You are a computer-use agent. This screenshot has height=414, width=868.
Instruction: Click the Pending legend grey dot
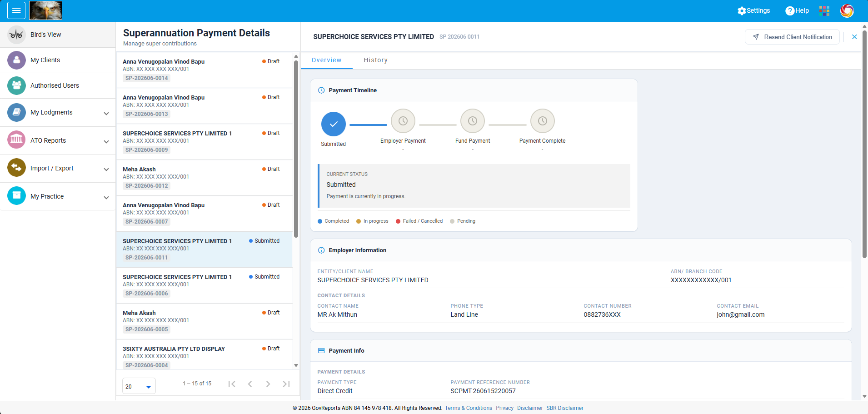click(452, 221)
